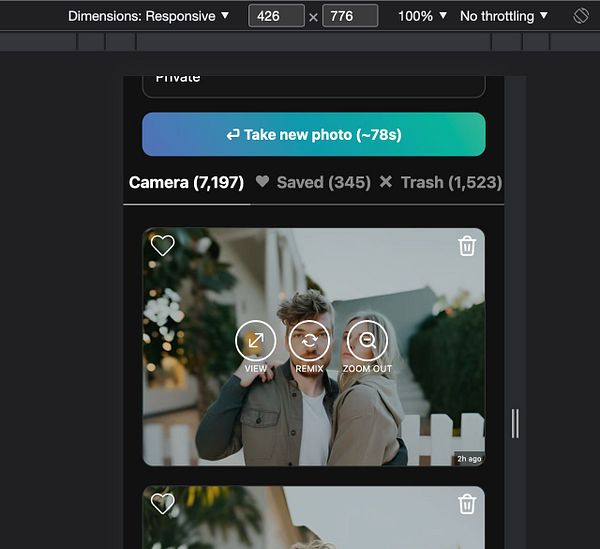Click X icon beside Trash tab
600x549 pixels.
(386, 182)
